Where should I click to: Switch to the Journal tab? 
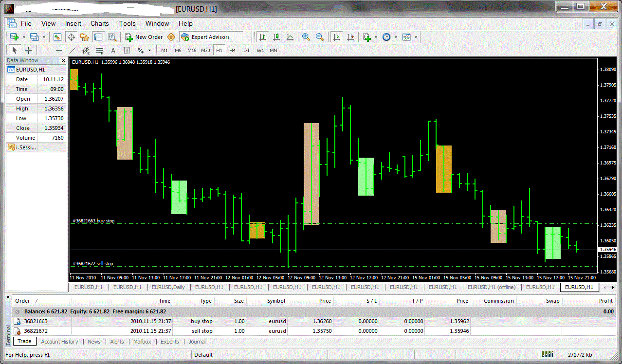197,342
